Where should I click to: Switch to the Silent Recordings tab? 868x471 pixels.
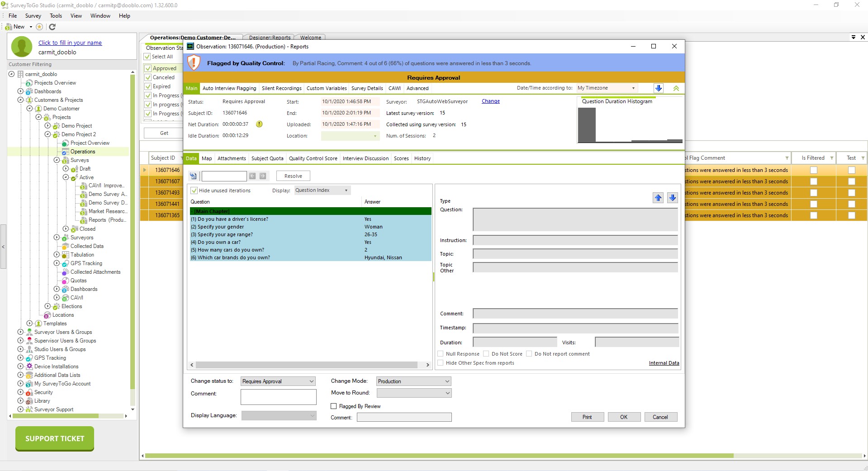point(281,88)
